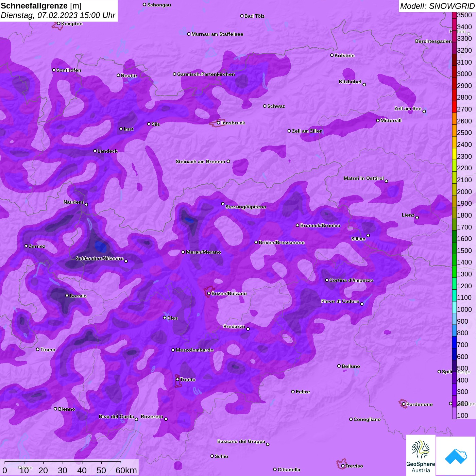Click the "Bad Tölz" city label
Screen dimensions: 476x476
coord(254,16)
